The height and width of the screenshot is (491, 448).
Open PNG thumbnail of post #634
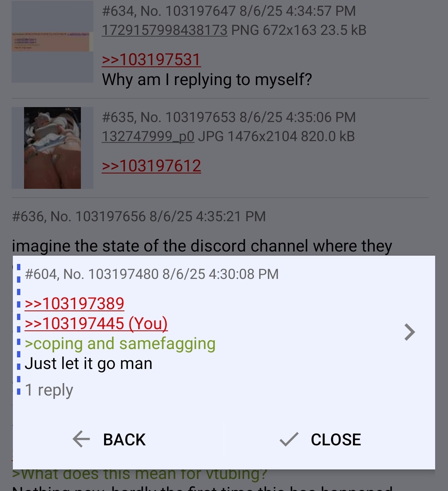click(52, 42)
